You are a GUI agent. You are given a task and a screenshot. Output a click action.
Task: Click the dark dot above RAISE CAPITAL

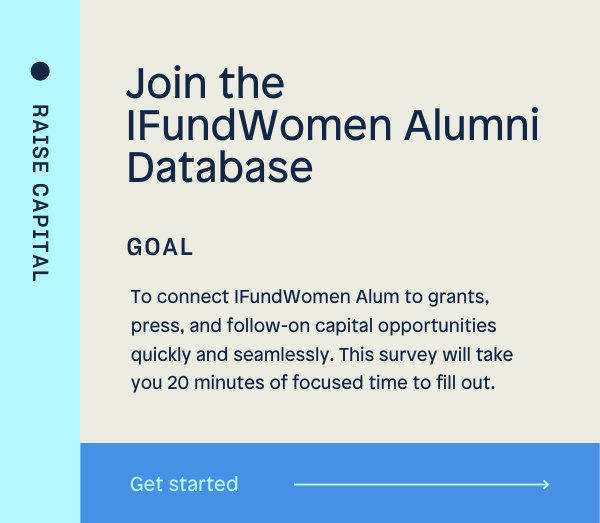coord(40,71)
